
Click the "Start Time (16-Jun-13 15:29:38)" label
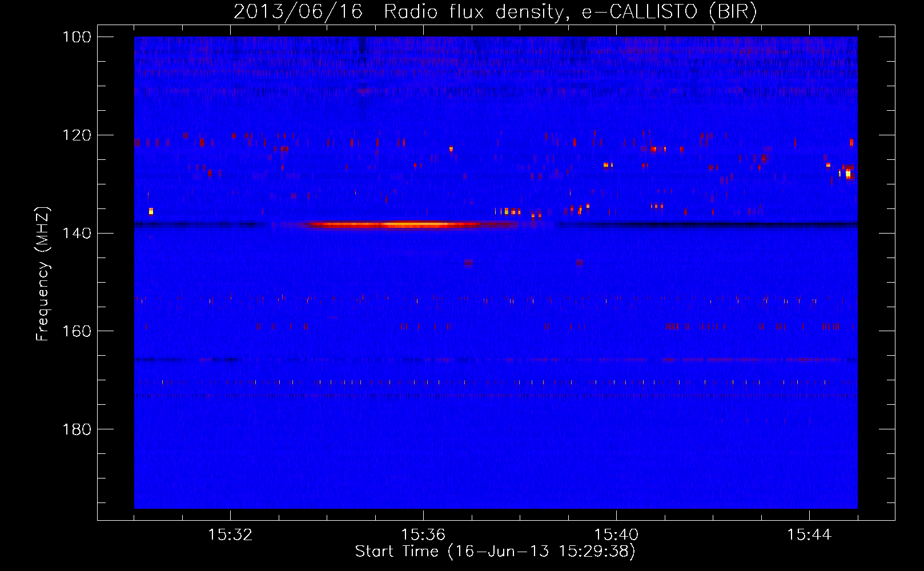495,552
